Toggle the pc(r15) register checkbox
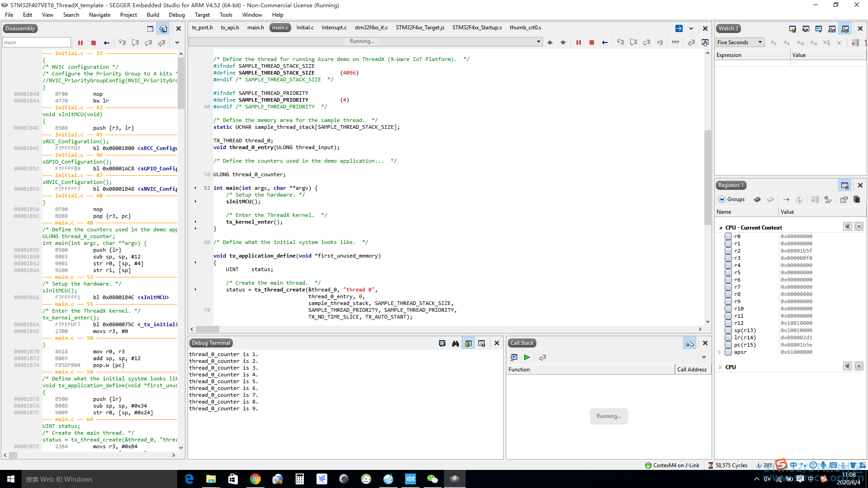The height and width of the screenshot is (488, 868). (728, 345)
